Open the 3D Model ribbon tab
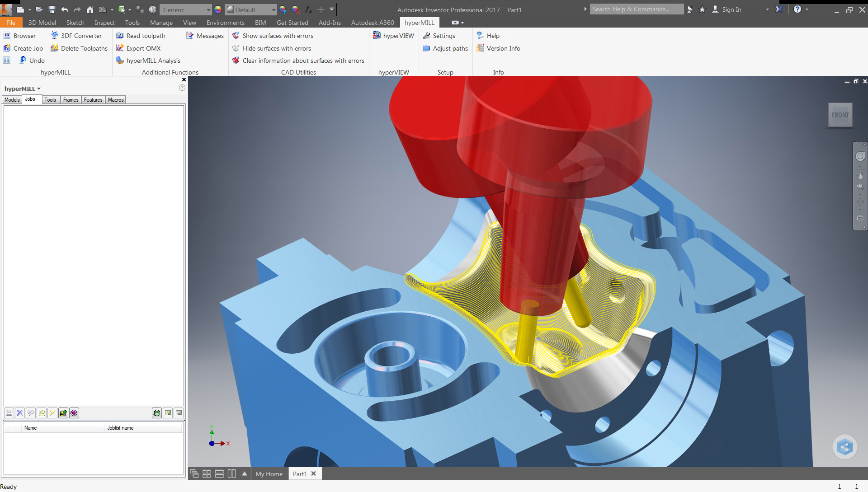 [42, 23]
